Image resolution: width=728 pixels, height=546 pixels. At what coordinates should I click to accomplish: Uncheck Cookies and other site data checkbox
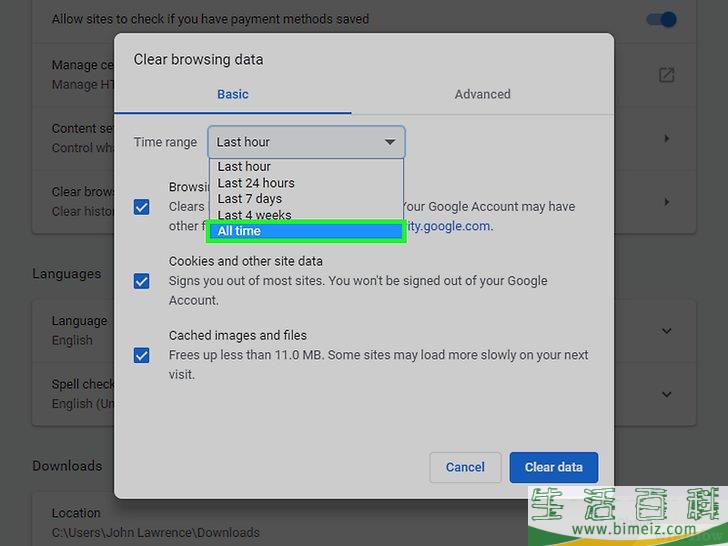(x=142, y=281)
